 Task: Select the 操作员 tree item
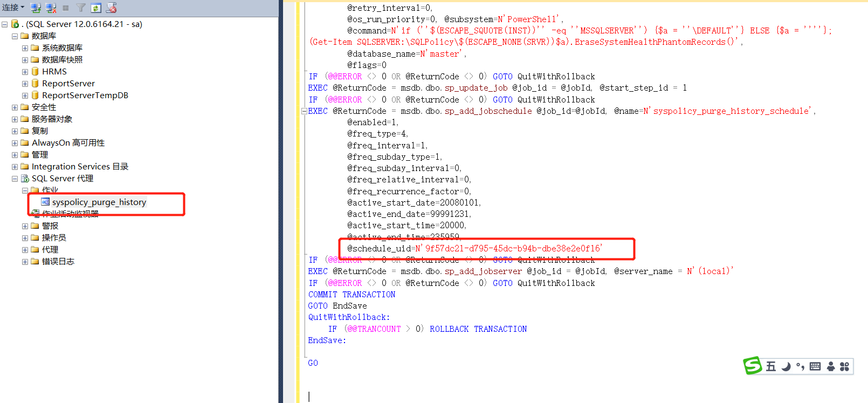tap(54, 238)
